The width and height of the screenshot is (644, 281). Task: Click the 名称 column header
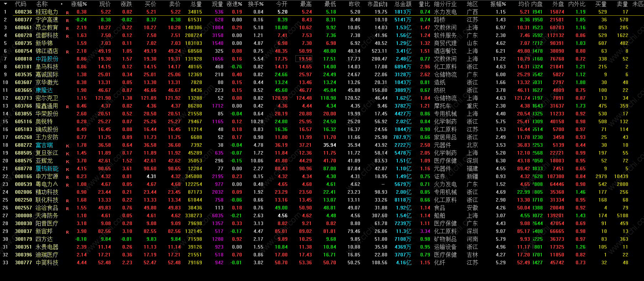42,4
